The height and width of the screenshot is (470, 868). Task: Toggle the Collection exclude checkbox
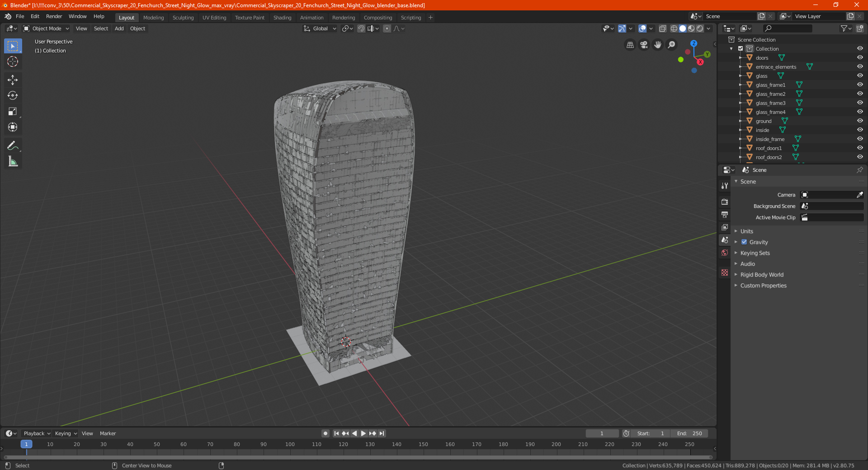tap(741, 48)
